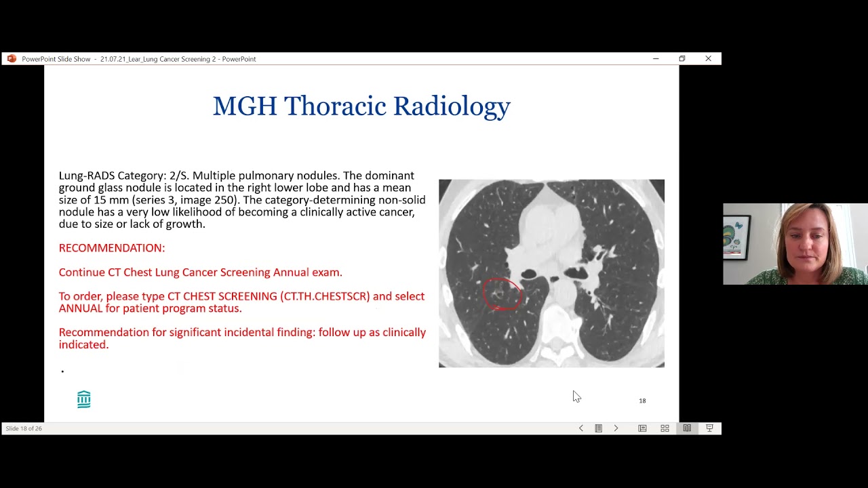Viewport: 868px width, 488px height.
Task: Click the 'MGH Thoracic Radiology' slide title
Action: [x=361, y=106]
